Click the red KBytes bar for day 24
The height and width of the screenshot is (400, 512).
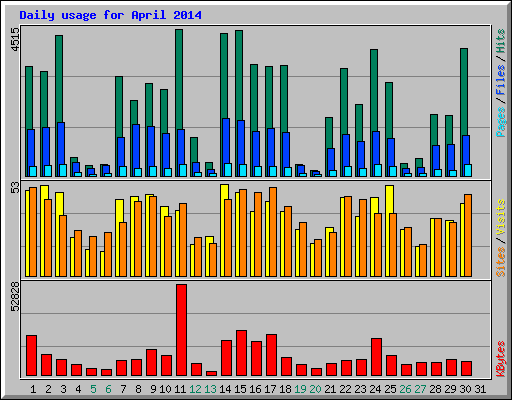pos(376,357)
